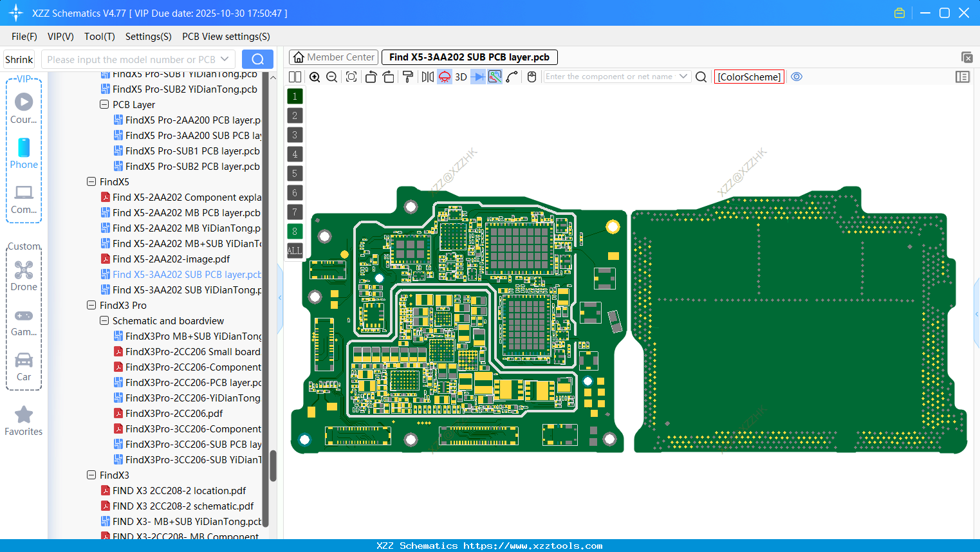Toggle the ALL layers button
The height and width of the screenshot is (552, 980).
click(x=294, y=250)
